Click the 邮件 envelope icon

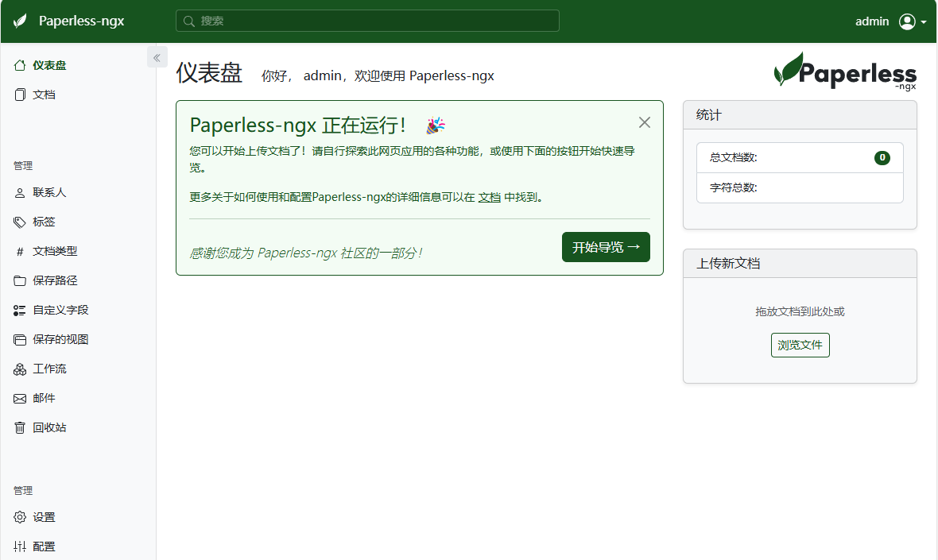pyautogui.click(x=20, y=399)
